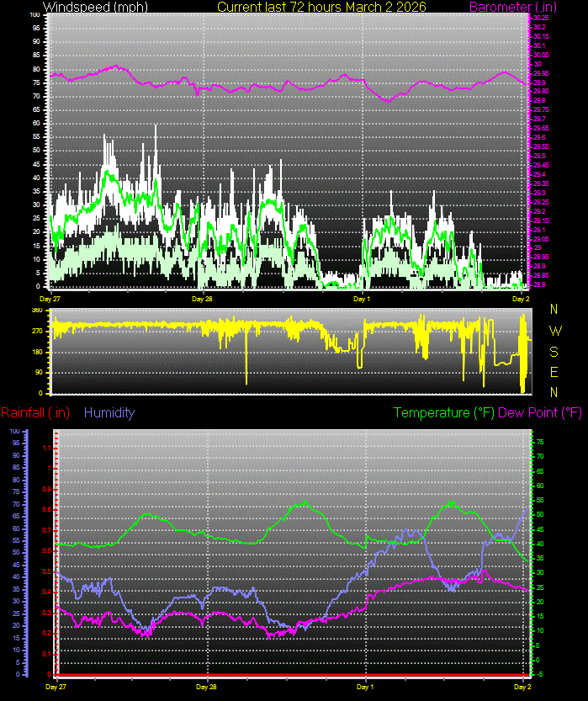
Task: Click the 100 value on windspeed axis
Action: (34, 15)
